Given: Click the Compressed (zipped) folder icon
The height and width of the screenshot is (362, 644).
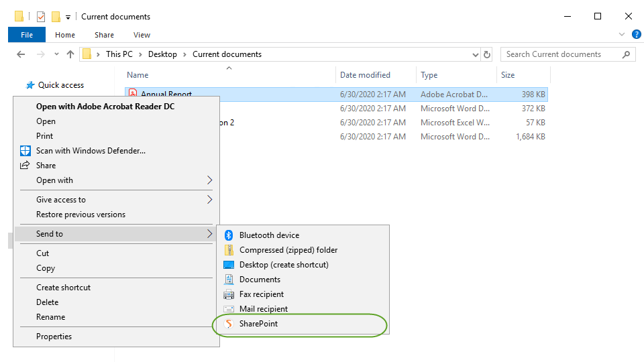Looking at the screenshot, I should (x=229, y=250).
